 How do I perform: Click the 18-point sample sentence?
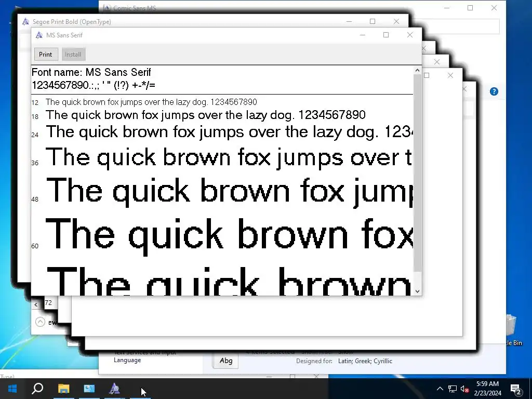coord(206,115)
